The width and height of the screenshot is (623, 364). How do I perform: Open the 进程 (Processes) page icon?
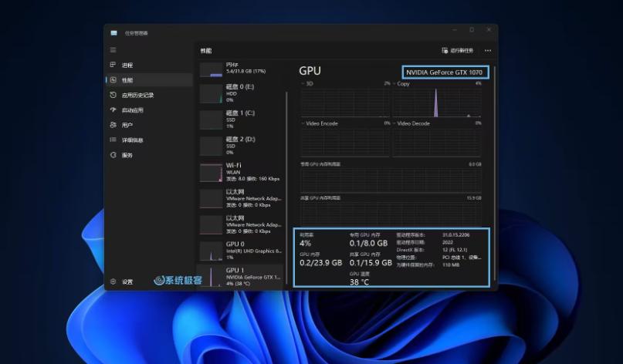coord(113,65)
